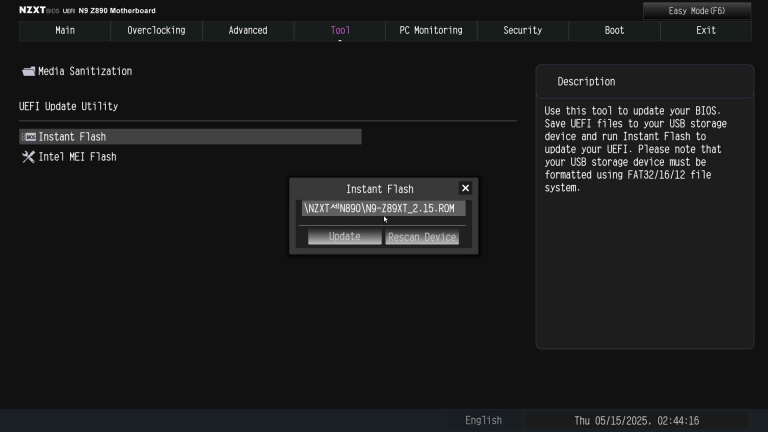Select the N9-Z89XT_2.15.ROM file entry
The height and width of the screenshot is (432, 768).
384,208
